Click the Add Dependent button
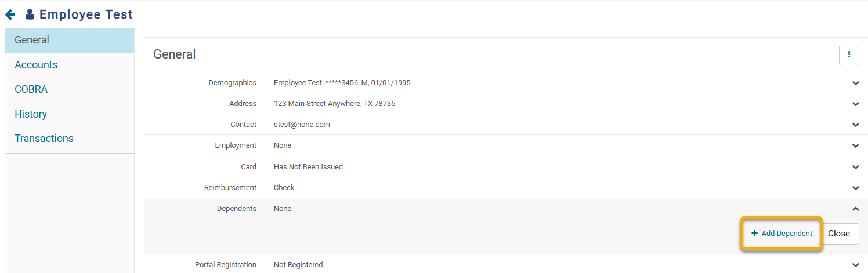Screen dimensions: 868x273 (x=782, y=233)
